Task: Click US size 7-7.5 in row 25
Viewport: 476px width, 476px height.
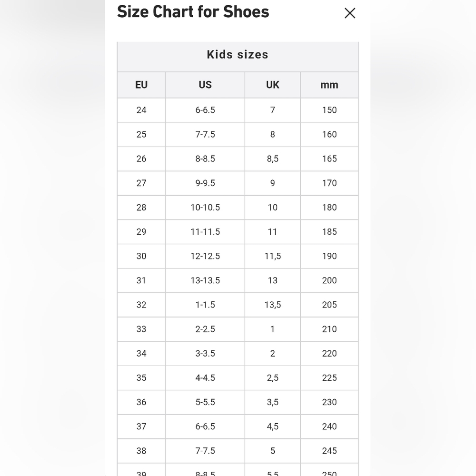Action: (x=205, y=134)
